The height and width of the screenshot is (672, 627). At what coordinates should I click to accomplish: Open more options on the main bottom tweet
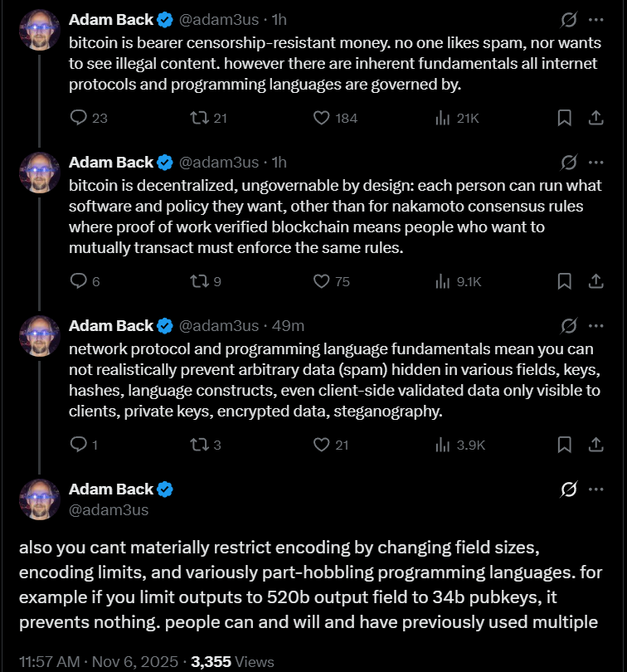595,489
